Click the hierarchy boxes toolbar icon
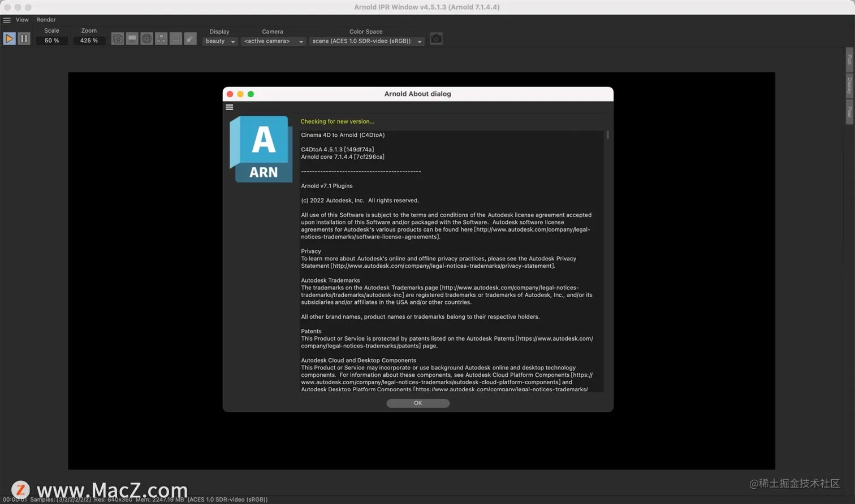855x504 pixels. 161,38
